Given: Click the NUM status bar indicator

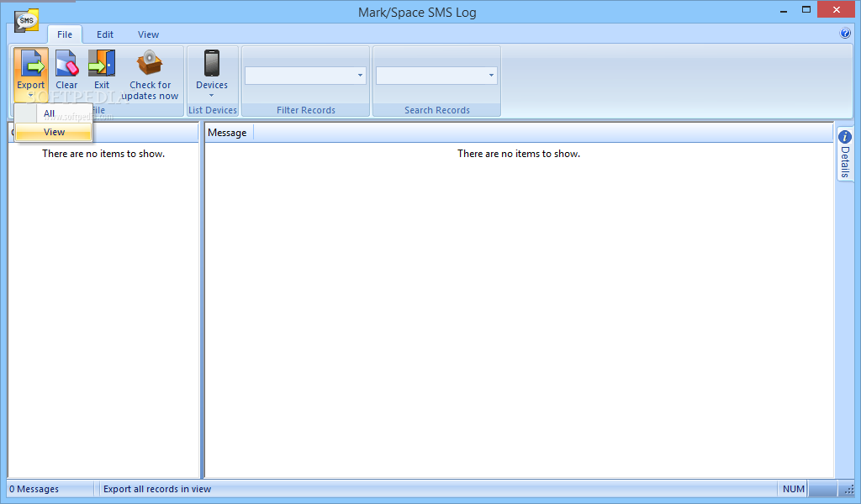Looking at the screenshot, I should pyautogui.click(x=794, y=489).
